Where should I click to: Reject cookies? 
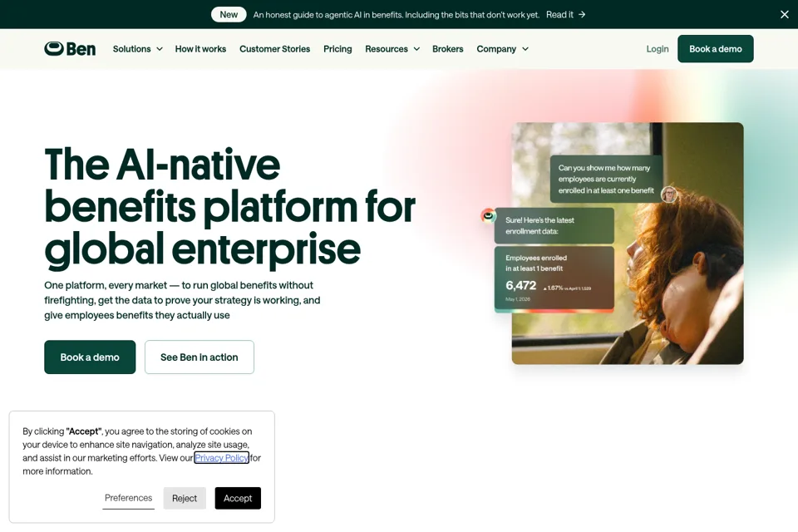tap(185, 498)
